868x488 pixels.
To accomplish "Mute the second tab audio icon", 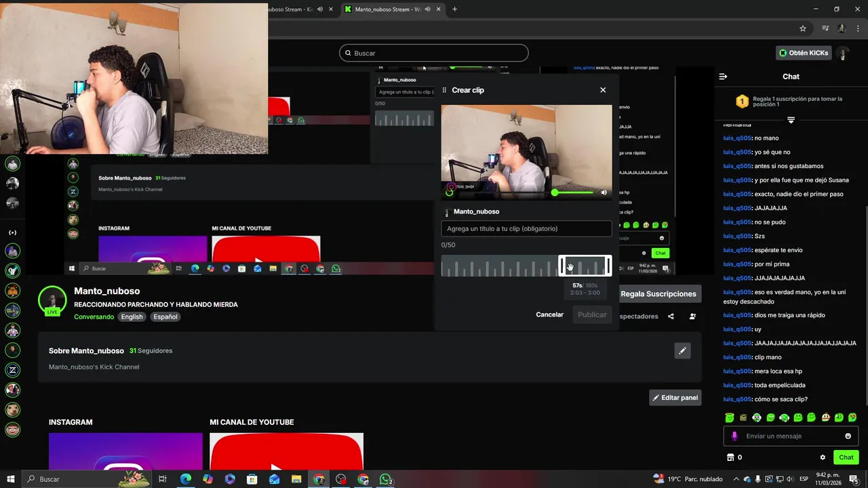I will (x=427, y=9).
